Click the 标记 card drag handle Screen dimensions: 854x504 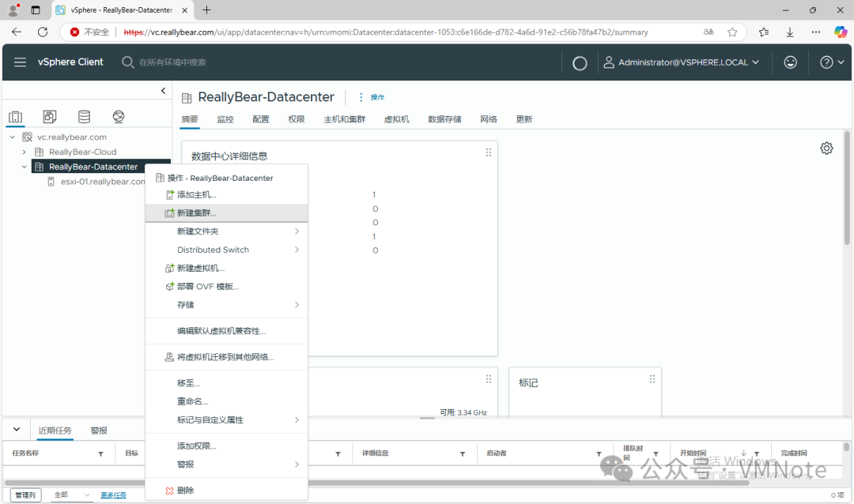[x=652, y=379]
